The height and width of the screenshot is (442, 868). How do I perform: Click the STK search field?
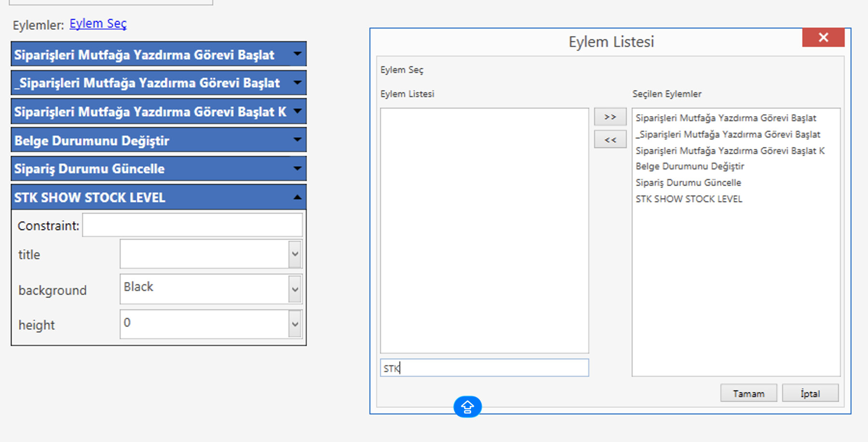point(484,368)
